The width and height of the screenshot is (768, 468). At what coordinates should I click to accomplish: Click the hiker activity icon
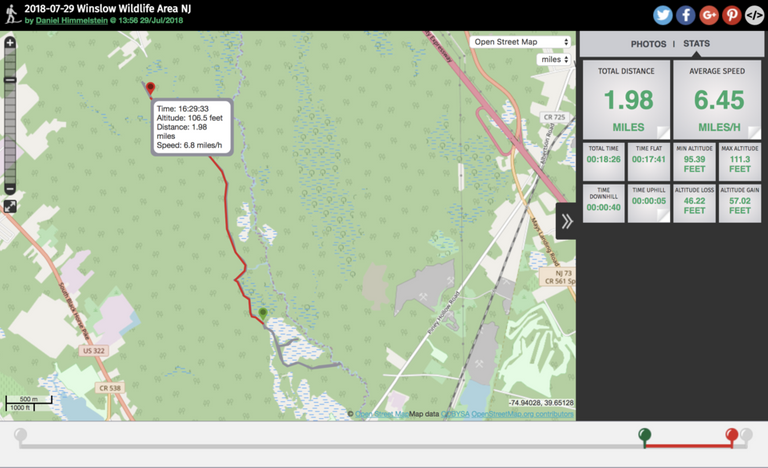(x=12, y=14)
